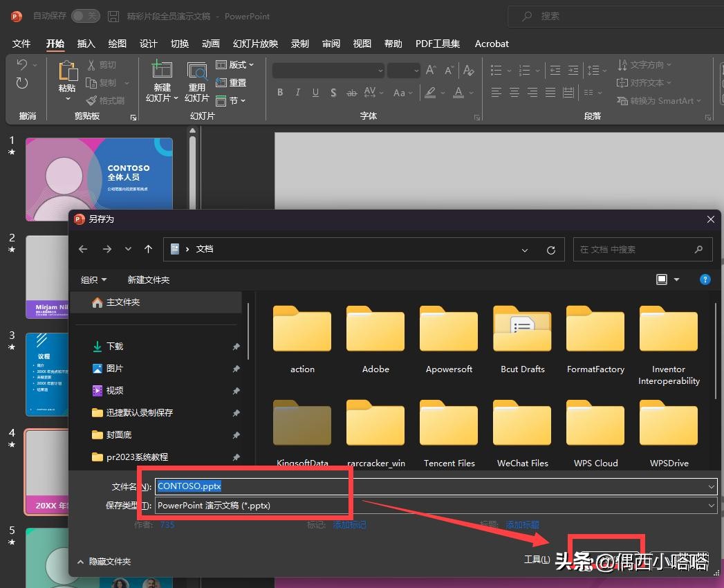This screenshot has height=588, width=724.
Task: Go up one folder level
Action: [148, 249]
